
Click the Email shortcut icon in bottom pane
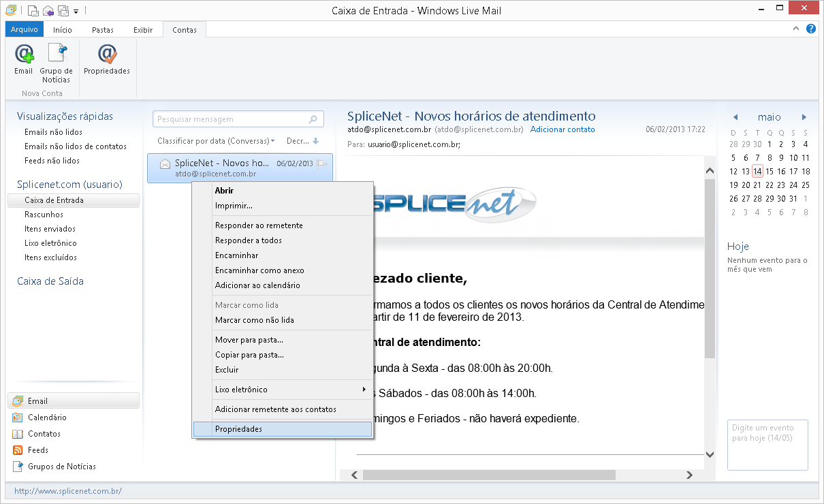pos(17,401)
